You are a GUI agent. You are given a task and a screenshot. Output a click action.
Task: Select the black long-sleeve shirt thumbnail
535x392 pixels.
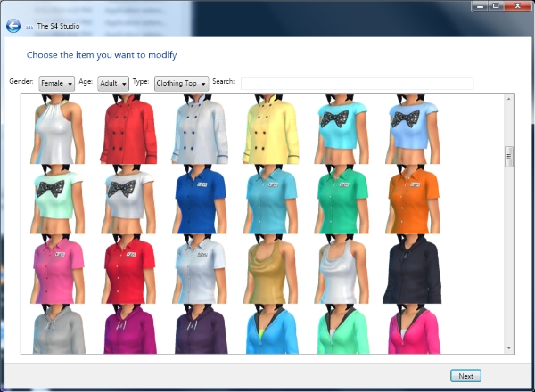411,270
